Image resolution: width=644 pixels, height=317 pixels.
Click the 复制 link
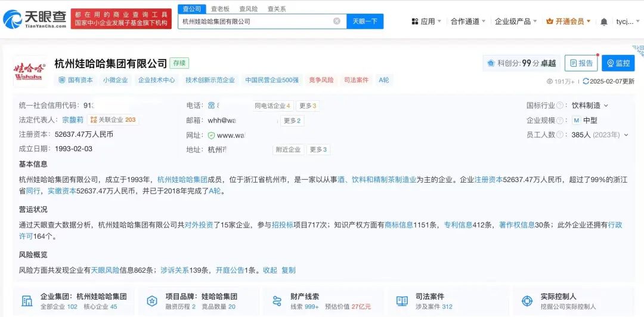[x=289, y=270]
